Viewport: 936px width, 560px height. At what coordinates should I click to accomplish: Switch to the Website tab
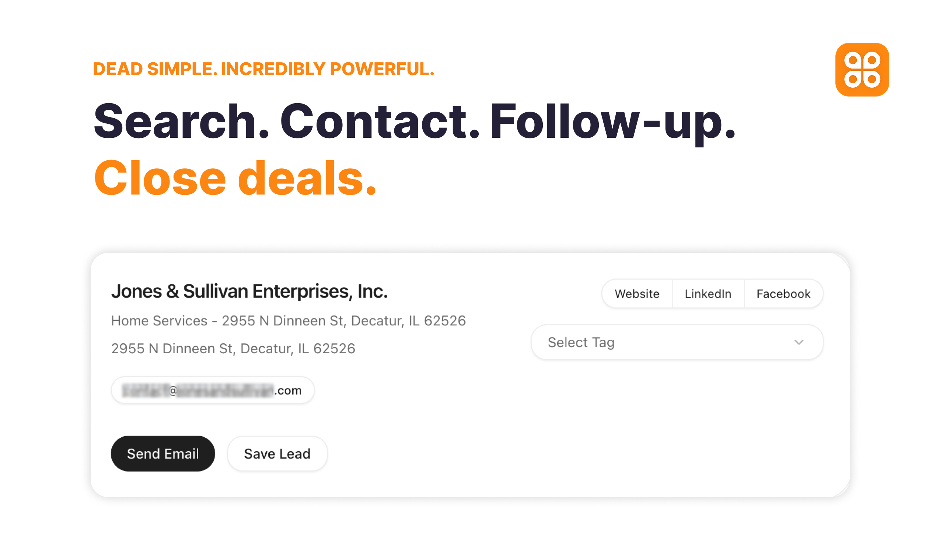click(x=637, y=294)
